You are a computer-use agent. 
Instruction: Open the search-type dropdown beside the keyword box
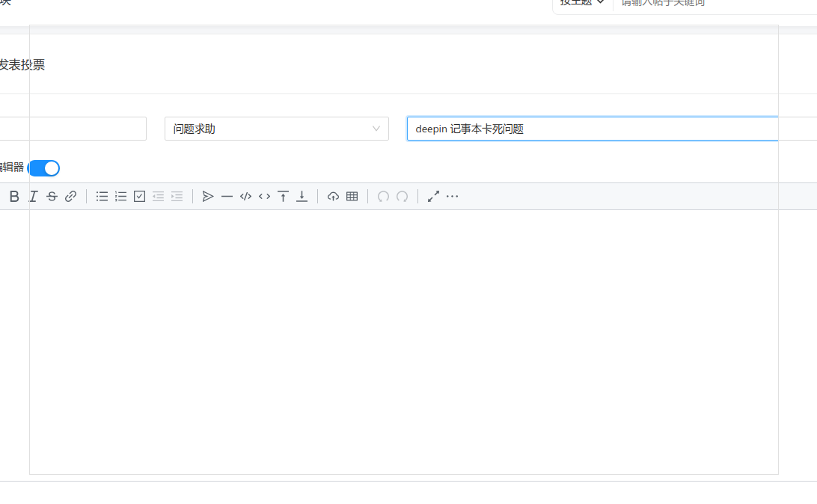pyautogui.click(x=582, y=2)
